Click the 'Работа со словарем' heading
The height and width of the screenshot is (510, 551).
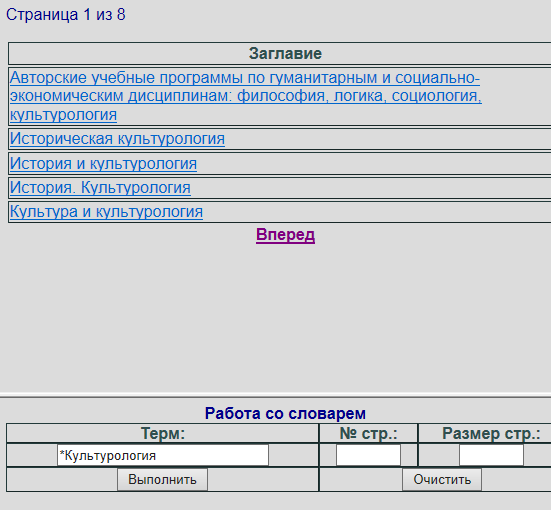coord(285,413)
